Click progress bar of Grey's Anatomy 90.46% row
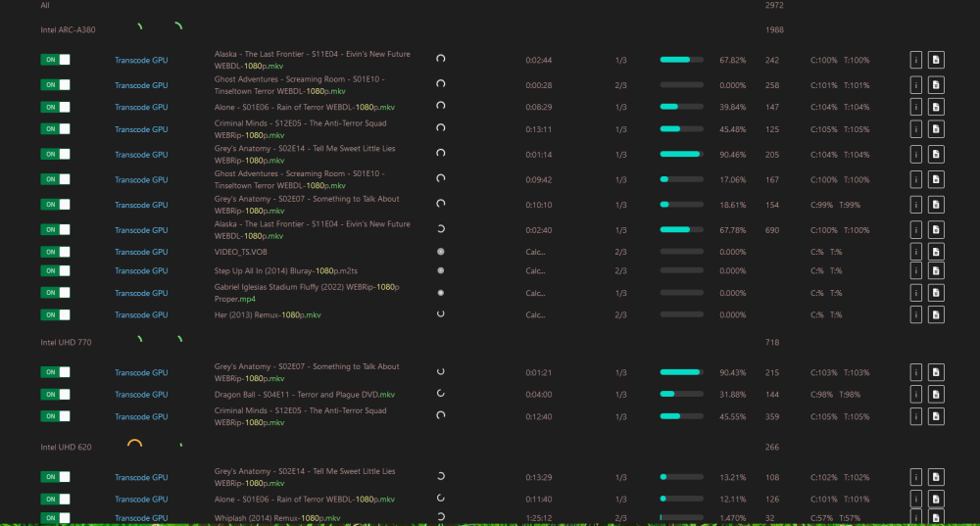Screen dimensions: 980x526 pyautogui.click(x=681, y=154)
